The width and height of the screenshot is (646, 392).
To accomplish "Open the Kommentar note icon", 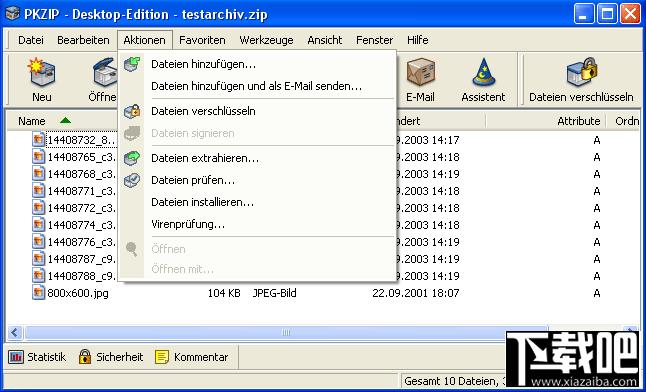I will click(162, 357).
